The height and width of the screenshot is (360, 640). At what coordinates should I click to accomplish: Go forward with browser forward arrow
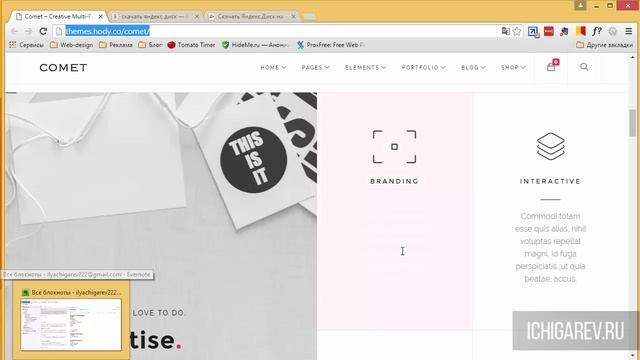[28, 31]
